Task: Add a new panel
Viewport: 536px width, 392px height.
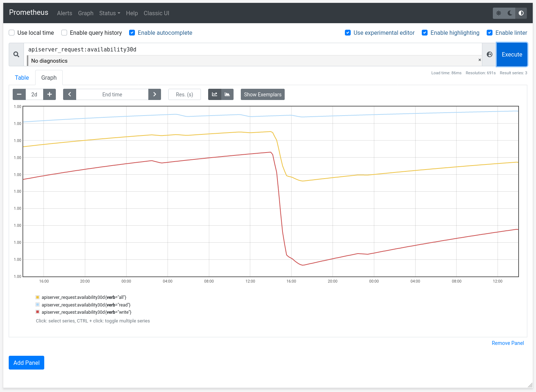Action: pyautogui.click(x=26, y=363)
